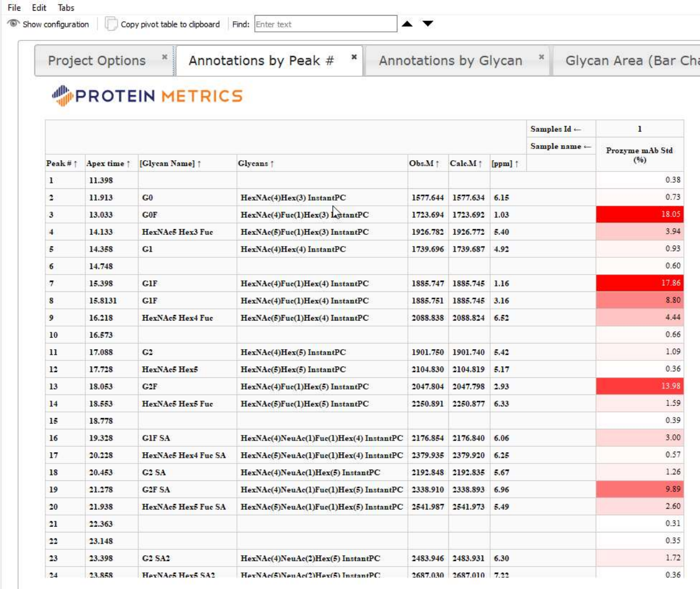Screen dimensions: 700x589
Task: Click the Protein Metrics logo
Action: (x=147, y=96)
